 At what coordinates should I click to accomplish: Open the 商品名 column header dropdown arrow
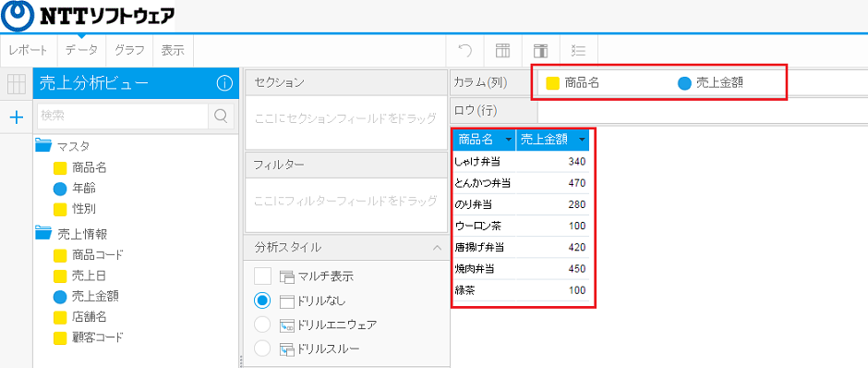(x=508, y=141)
